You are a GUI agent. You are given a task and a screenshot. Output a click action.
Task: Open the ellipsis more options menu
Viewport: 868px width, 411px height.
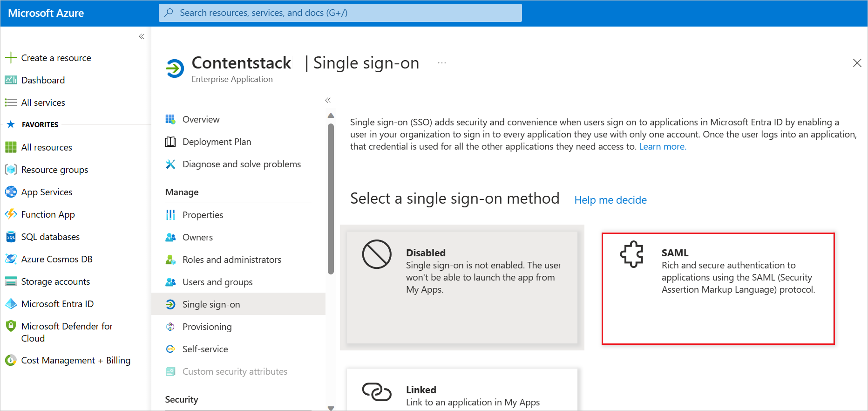[x=441, y=62]
